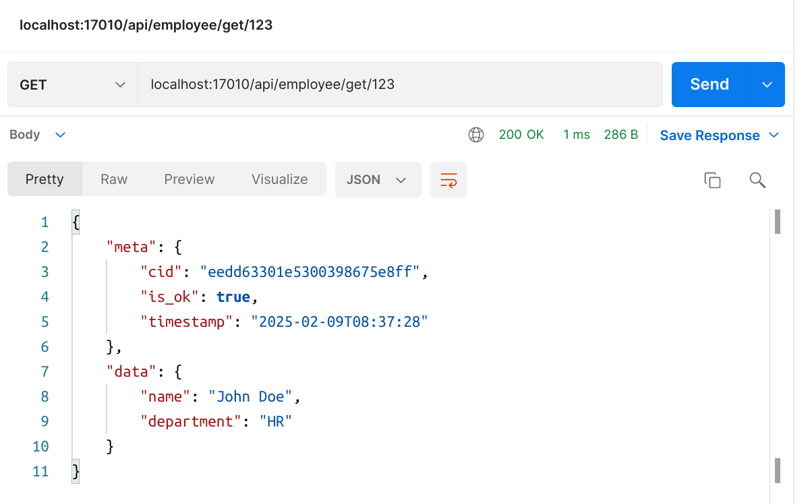This screenshot has width=812, height=504.
Task: Change the JSON format dropdown
Action: [x=378, y=180]
